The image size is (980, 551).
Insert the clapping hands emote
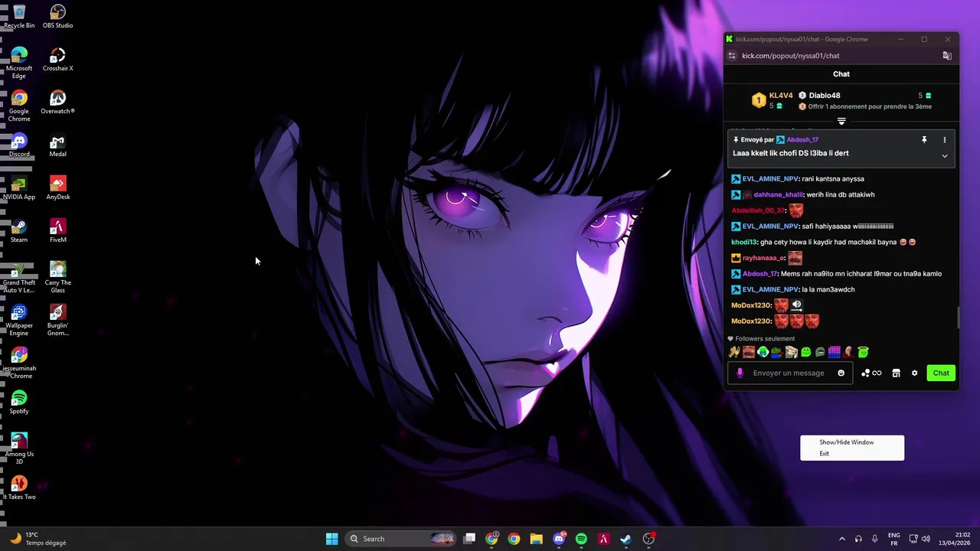(734, 352)
